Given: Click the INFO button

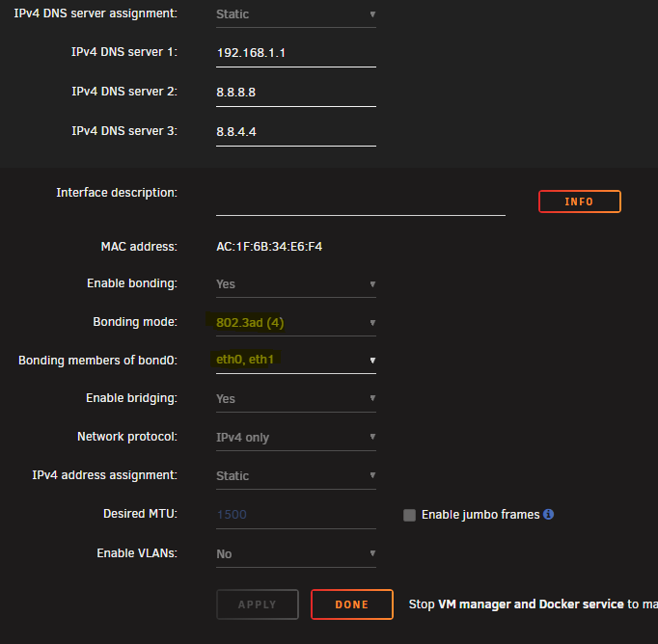Looking at the screenshot, I should (580, 201).
